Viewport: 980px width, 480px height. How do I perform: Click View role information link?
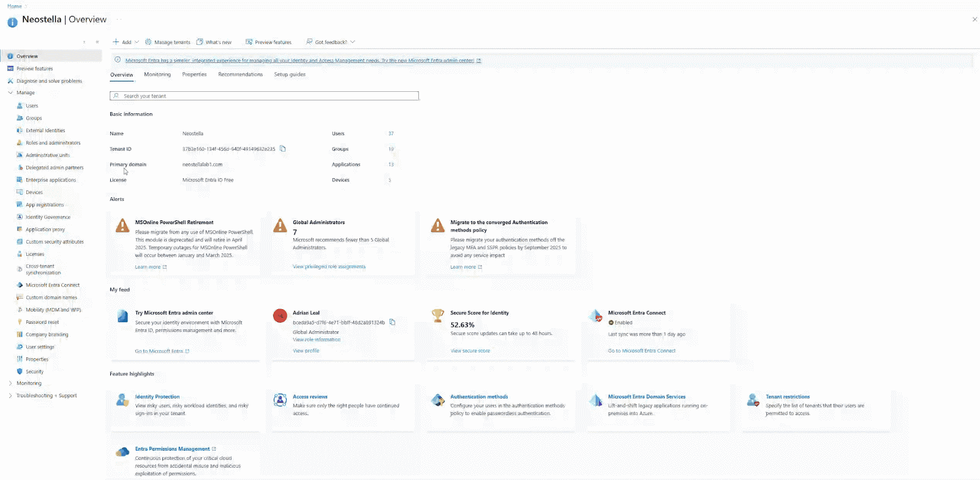point(317,340)
